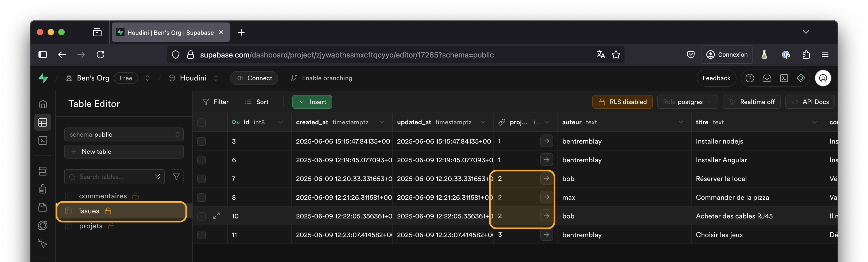Click Enable branching

(x=321, y=78)
